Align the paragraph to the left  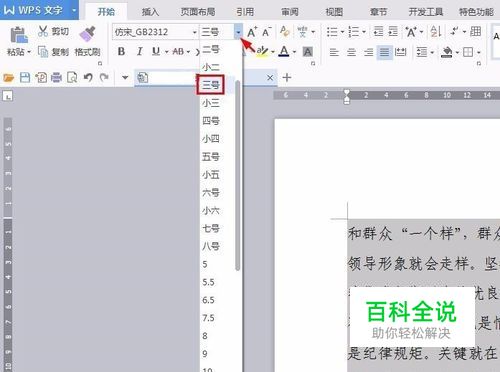[334, 52]
